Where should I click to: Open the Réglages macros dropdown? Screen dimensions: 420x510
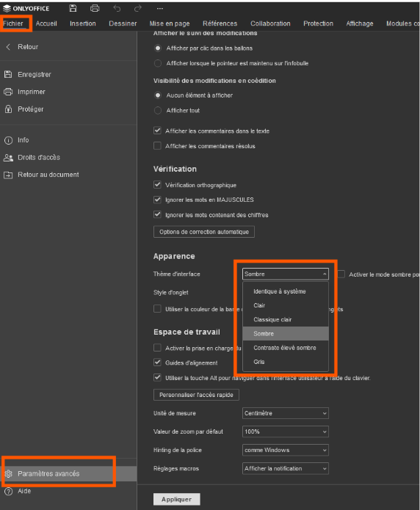pyautogui.click(x=285, y=469)
